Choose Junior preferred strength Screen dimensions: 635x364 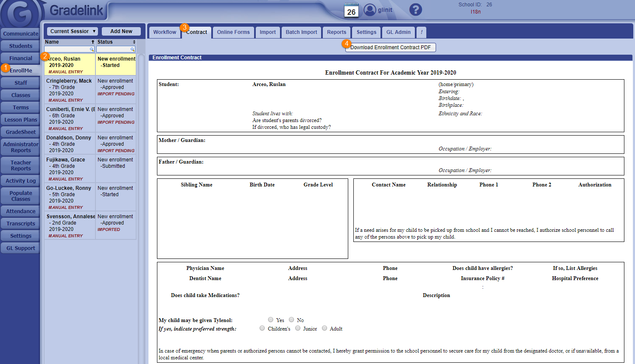[x=298, y=328]
